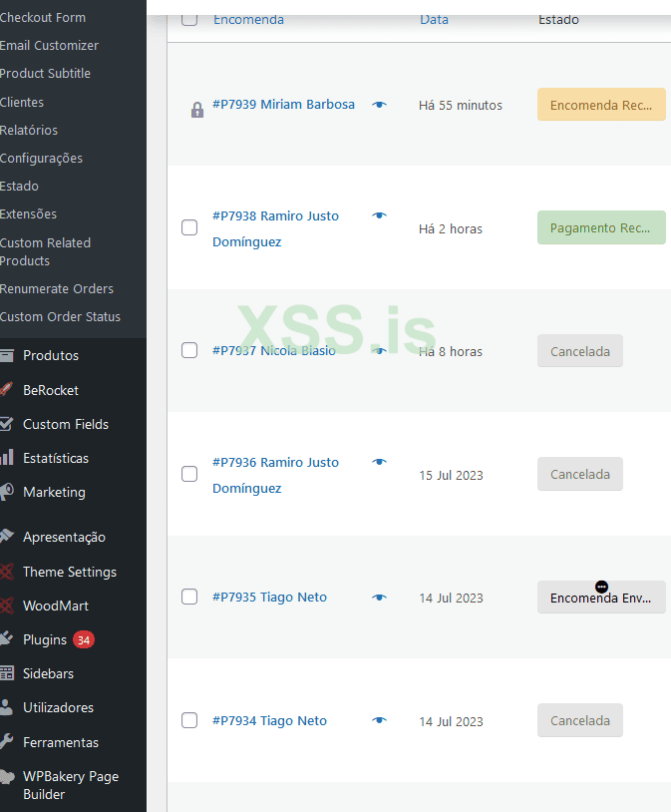Image resolution: width=671 pixels, height=812 pixels.
Task: Sort orders by Data column
Action: 434,20
